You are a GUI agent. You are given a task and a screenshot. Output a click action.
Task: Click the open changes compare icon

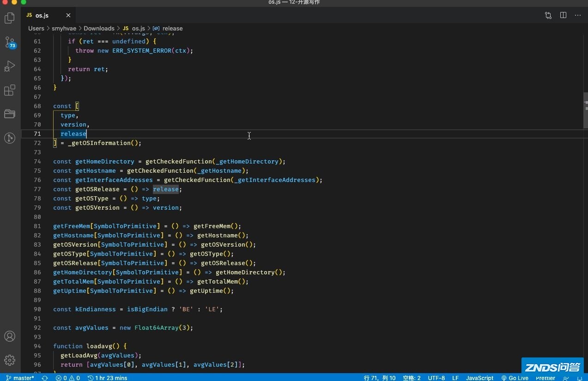pos(548,15)
